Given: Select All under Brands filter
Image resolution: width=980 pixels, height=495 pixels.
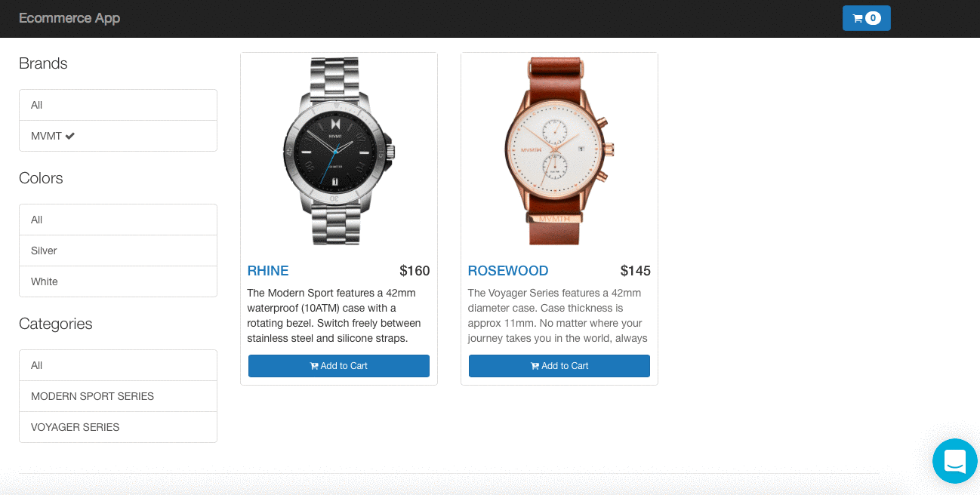Looking at the screenshot, I should pos(118,105).
